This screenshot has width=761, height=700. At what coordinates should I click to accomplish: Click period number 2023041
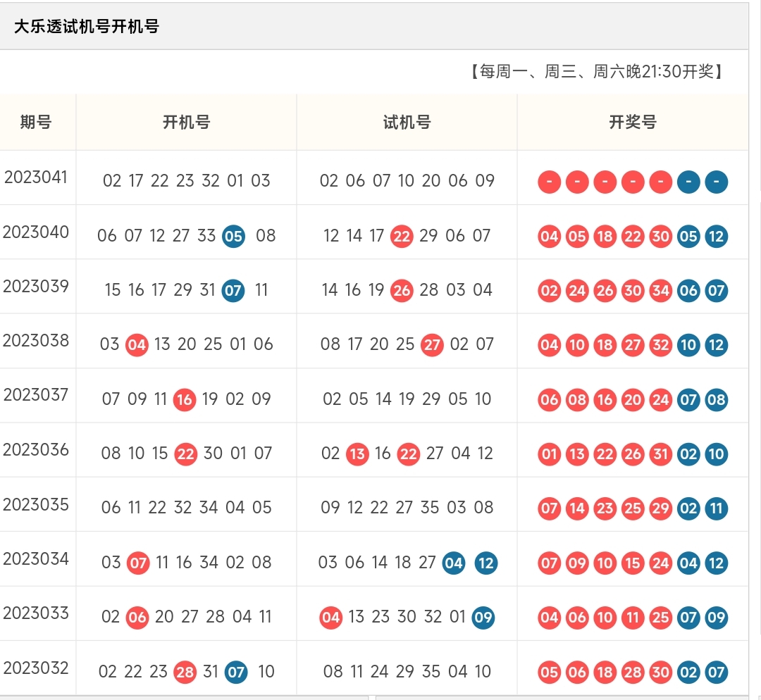click(36, 177)
